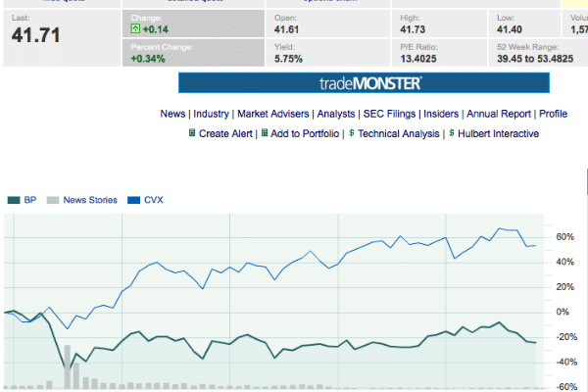Open the Profile link
This screenshot has height=392, width=588.
coord(553,114)
